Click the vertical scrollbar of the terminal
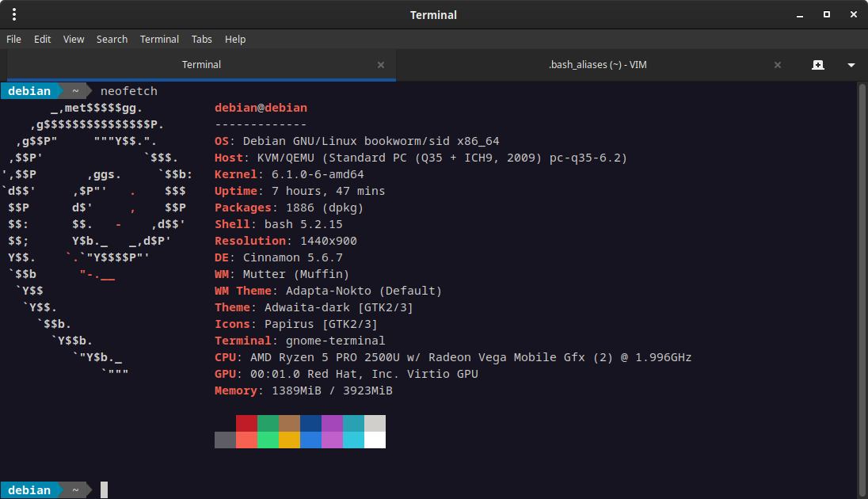The image size is (868, 499). tap(862, 290)
